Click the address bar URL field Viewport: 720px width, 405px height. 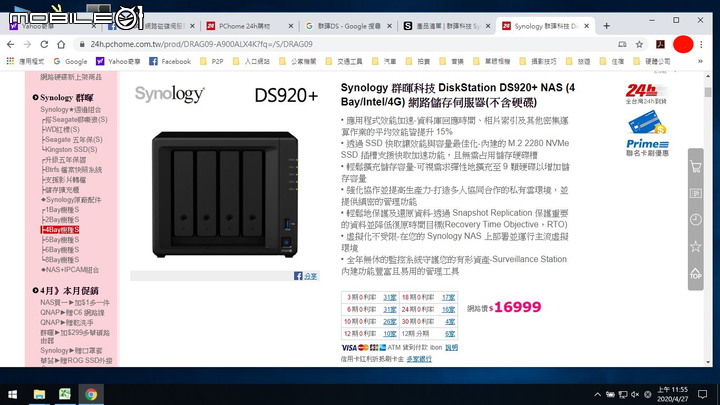pos(349,45)
